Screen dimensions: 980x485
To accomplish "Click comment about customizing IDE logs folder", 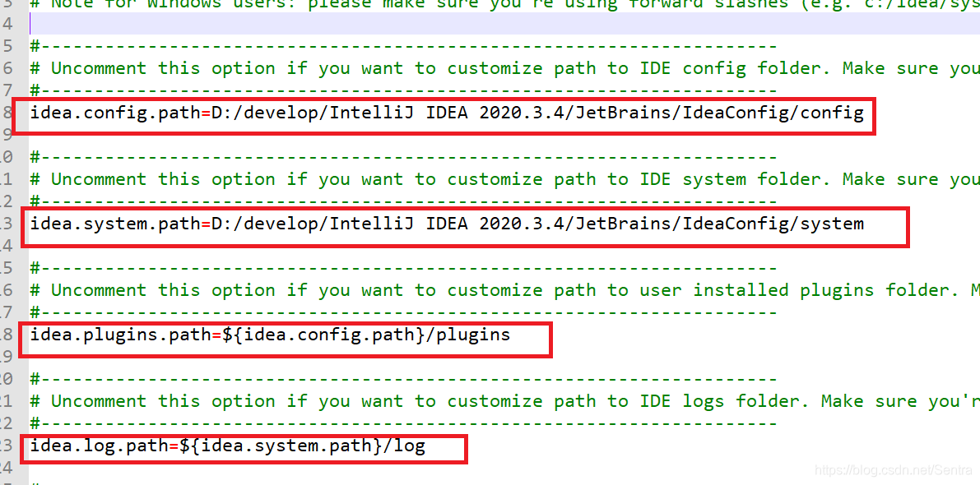I will [504, 401].
